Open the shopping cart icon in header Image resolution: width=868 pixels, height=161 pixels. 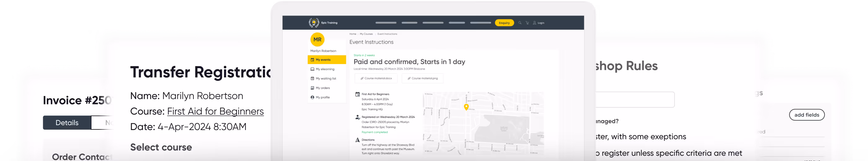(527, 23)
